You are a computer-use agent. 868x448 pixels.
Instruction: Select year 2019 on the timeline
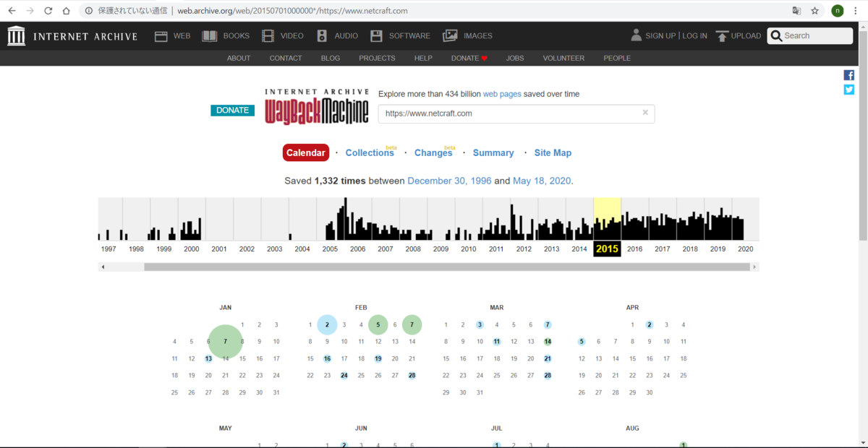[x=718, y=249]
